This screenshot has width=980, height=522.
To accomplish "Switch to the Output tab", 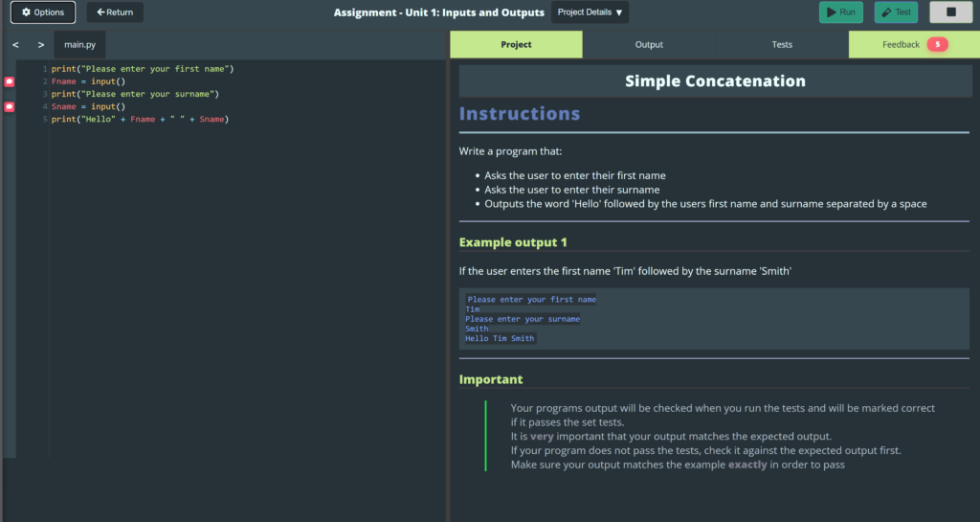I will 649,45.
